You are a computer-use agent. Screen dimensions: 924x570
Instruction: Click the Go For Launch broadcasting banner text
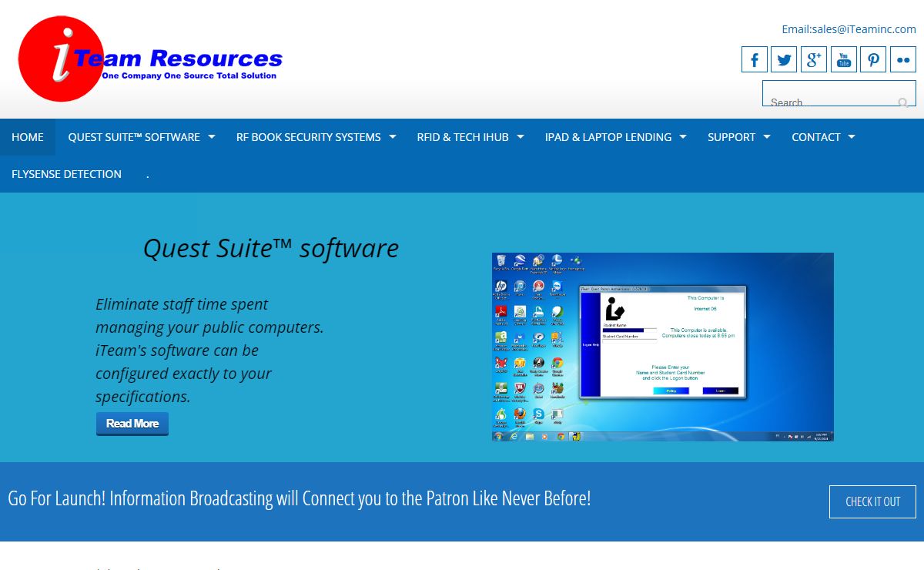[300, 498]
